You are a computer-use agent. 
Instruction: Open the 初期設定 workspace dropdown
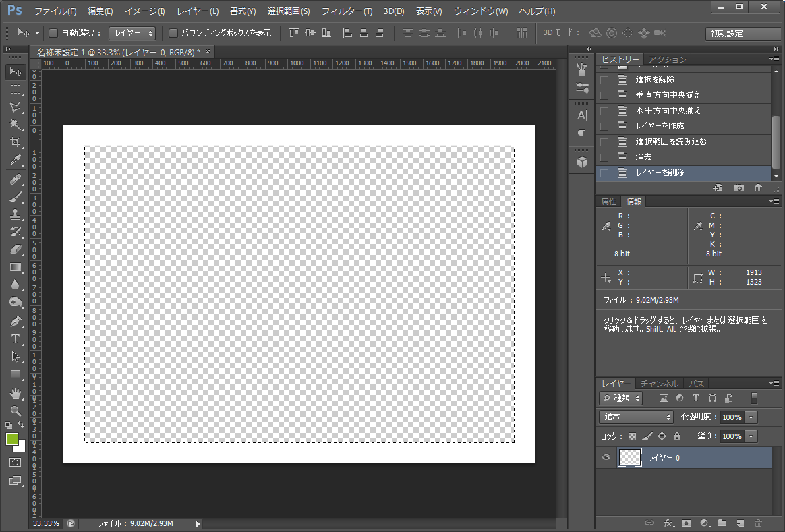pyautogui.click(x=743, y=34)
